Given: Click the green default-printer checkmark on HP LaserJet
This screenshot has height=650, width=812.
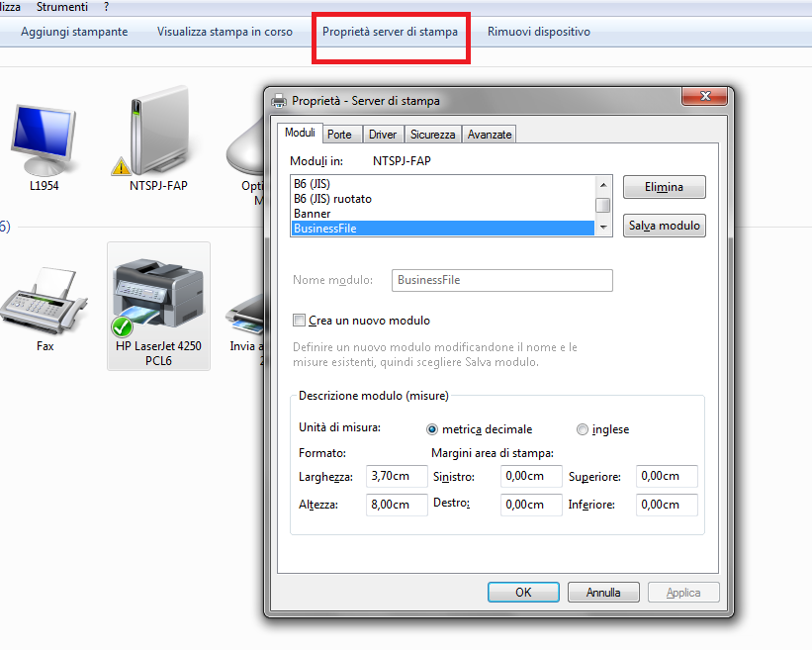Looking at the screenshot, I should point(123,326).
